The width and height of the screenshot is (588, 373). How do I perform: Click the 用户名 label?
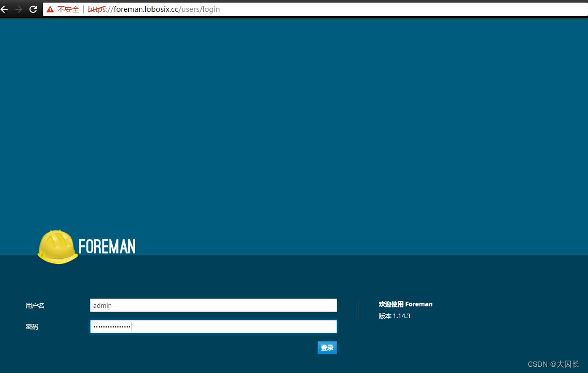pos(35,306)
